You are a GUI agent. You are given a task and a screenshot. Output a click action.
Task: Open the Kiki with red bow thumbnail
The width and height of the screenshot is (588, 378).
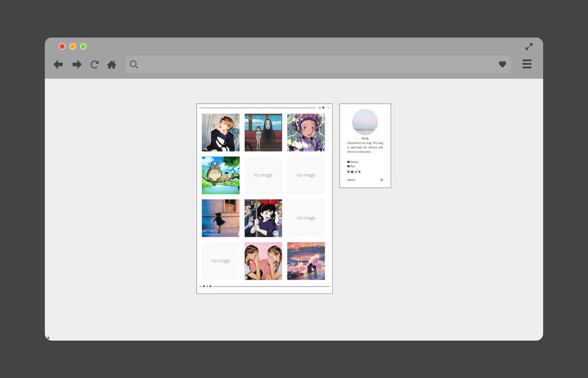[x=263, y=218]
